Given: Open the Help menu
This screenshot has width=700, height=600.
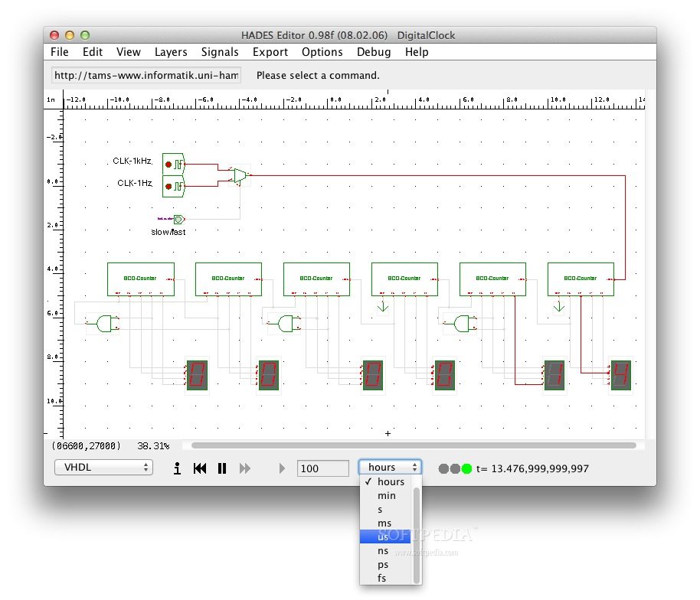Looking at the screenshot, I should pos(417,52).
